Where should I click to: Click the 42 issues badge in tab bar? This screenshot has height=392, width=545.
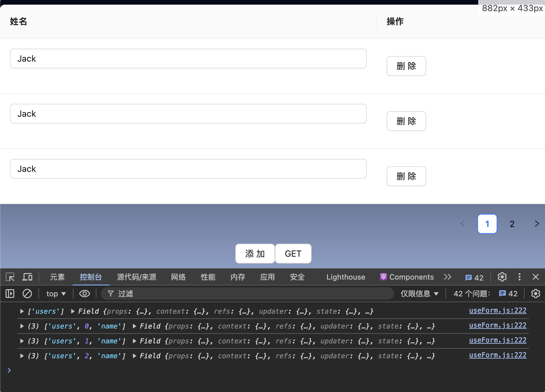point(474,277)
